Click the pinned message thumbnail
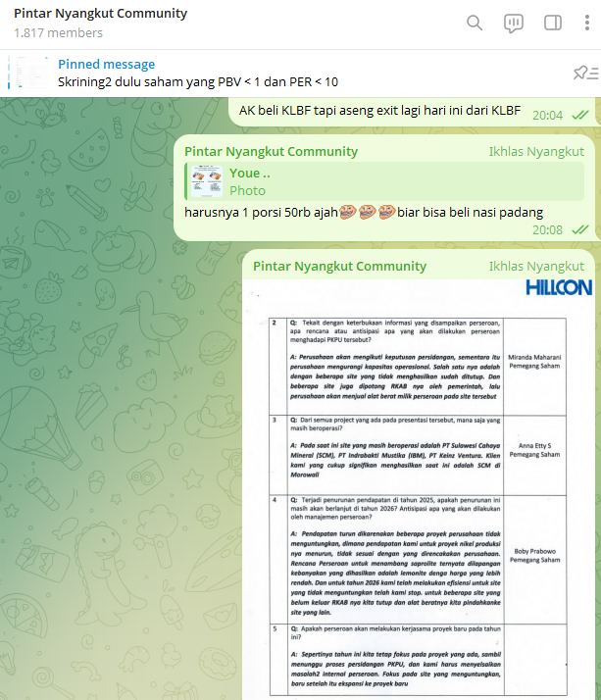This screenshot has width=601, height=700. click(31, 73)
